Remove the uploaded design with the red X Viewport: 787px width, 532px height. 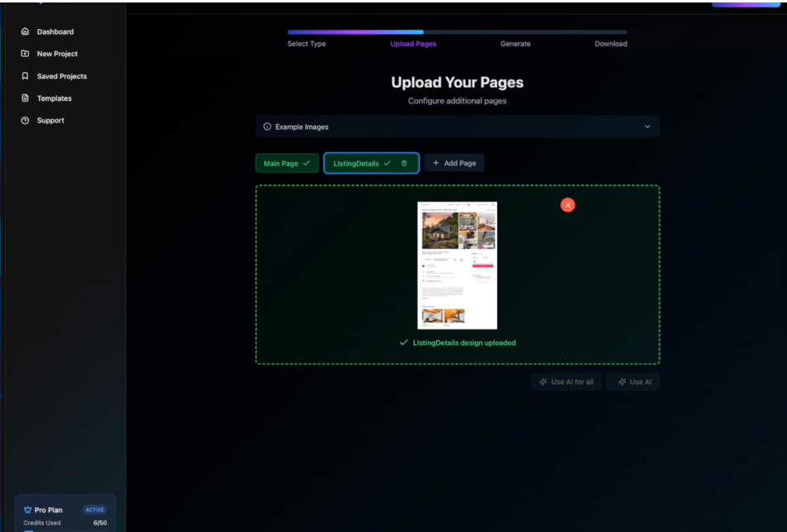pyautogui.click(x=567, y=204)
